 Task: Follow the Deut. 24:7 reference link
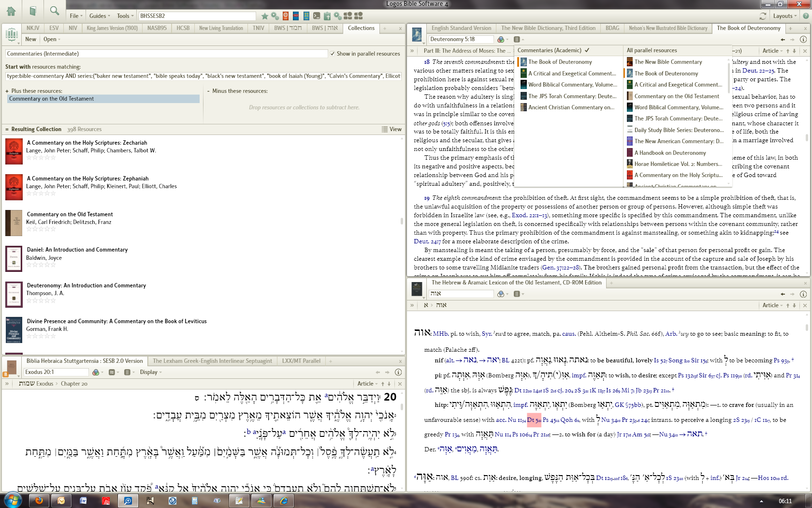coord(427,241)
